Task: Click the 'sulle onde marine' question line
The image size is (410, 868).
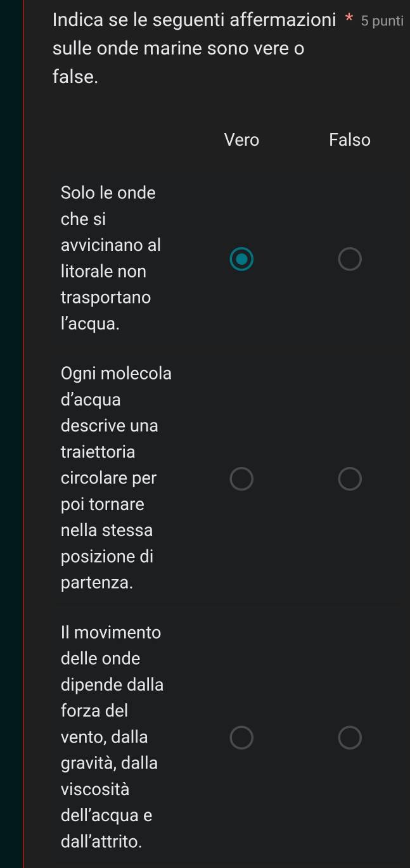Action: pyautogui.click(x=179, y=49)
